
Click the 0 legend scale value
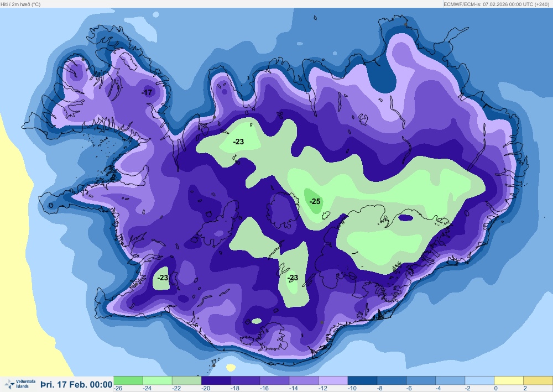point(495,388)
